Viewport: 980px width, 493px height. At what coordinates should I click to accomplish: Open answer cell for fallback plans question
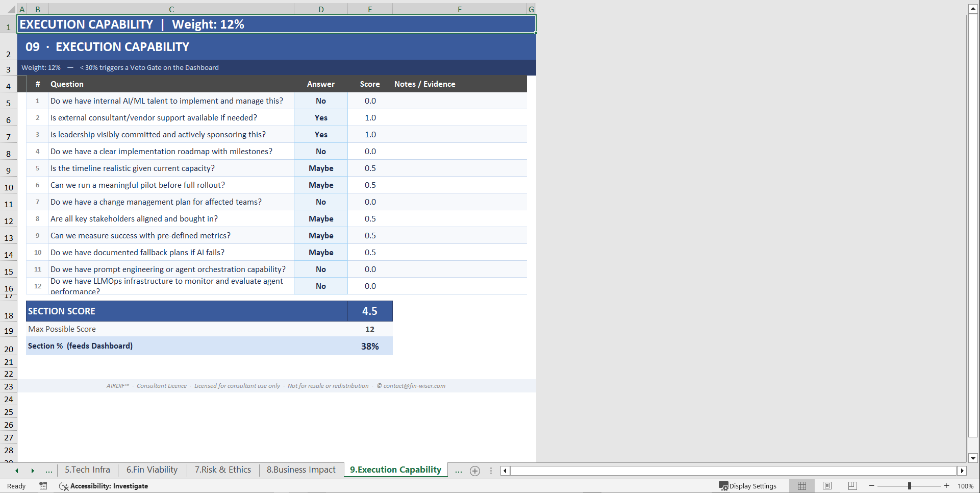[x=321, y=253]
